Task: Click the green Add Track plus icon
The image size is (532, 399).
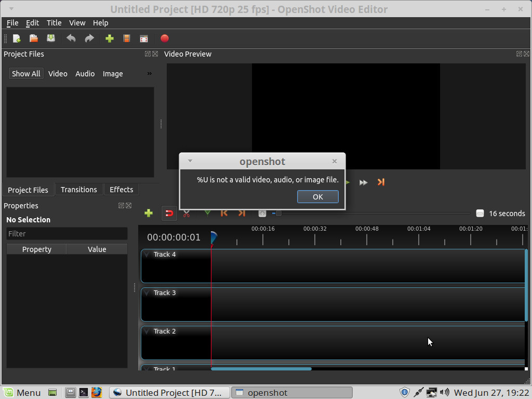Action: (149, 213)
